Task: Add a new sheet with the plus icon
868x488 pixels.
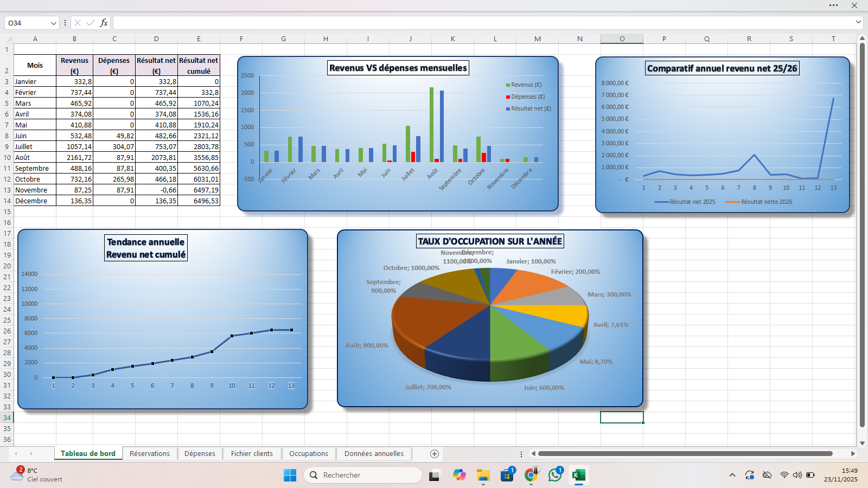Action: click(434, 454)
